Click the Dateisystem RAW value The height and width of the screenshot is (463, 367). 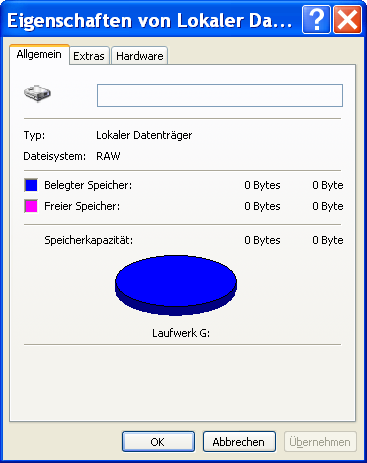click(x=108, y=156)
